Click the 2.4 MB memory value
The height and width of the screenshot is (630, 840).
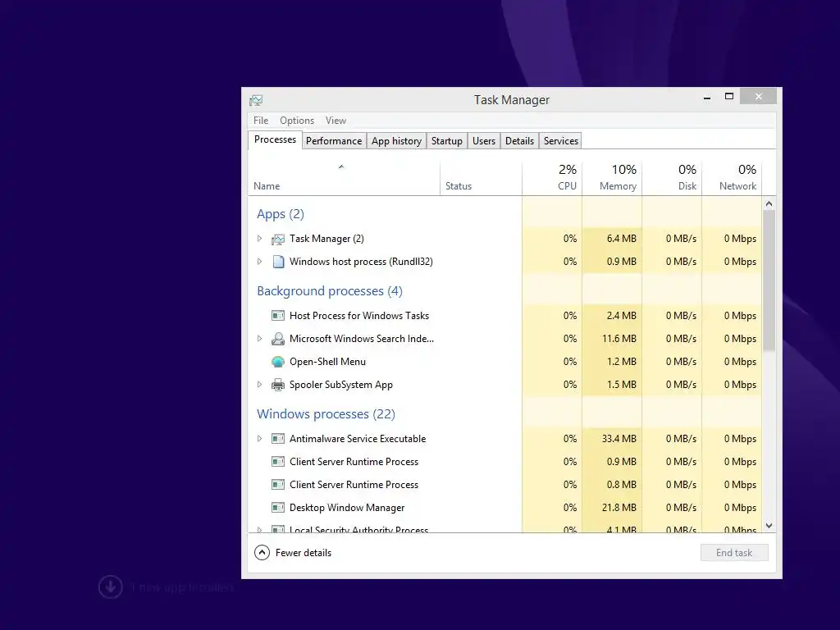click(622, 316)
